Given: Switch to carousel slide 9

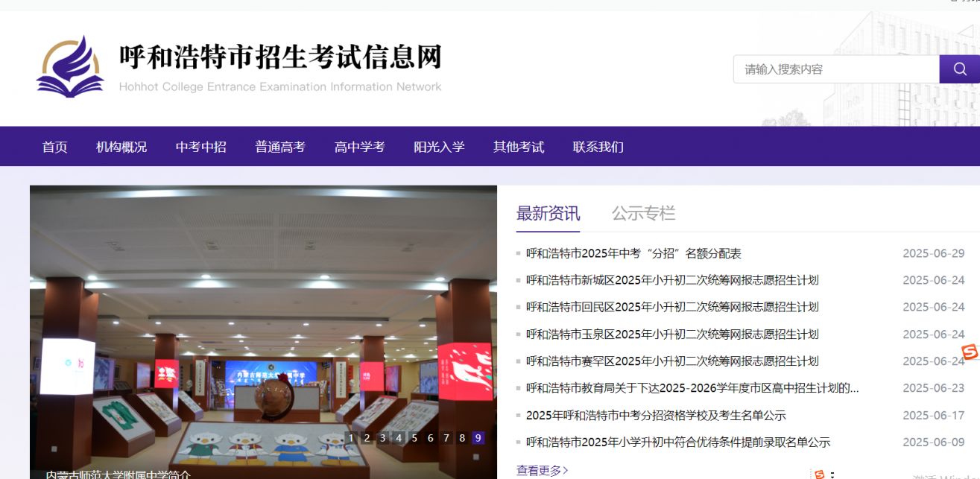Looking at the screenshot, I should [478, 438].
